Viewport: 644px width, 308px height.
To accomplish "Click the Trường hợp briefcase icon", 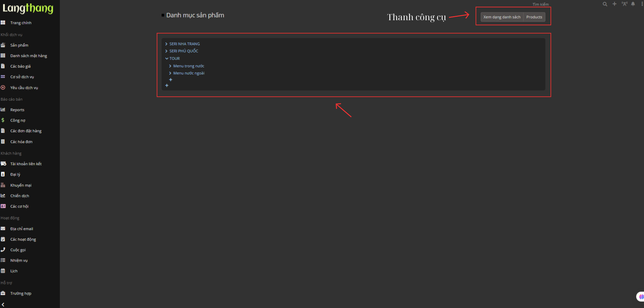I will [3, 293].
